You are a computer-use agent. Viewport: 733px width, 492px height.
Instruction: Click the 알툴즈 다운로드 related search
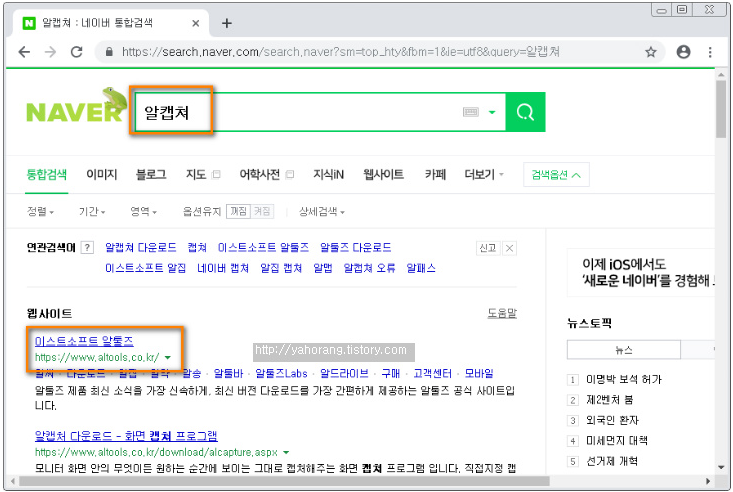(x=355, y=247)
